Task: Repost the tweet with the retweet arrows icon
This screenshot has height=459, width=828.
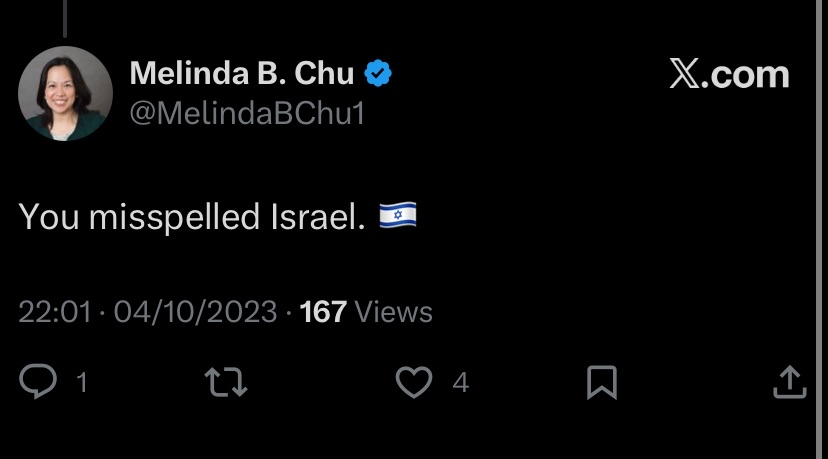Action: pyautogui.click(x=226, y=381)
